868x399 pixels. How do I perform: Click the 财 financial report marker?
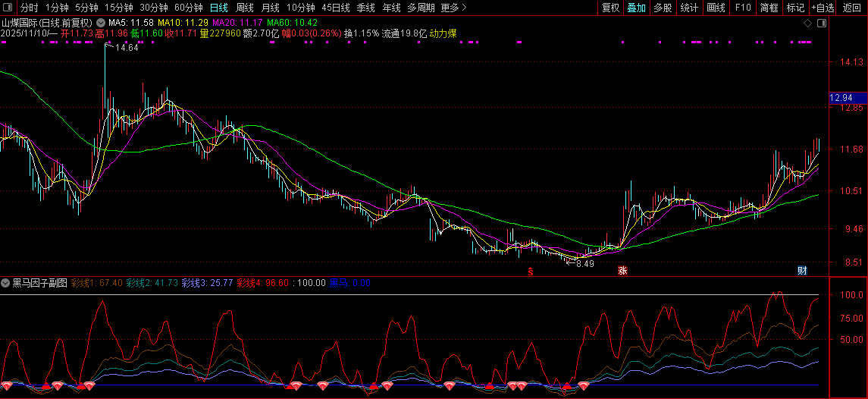tap(801, 271)
